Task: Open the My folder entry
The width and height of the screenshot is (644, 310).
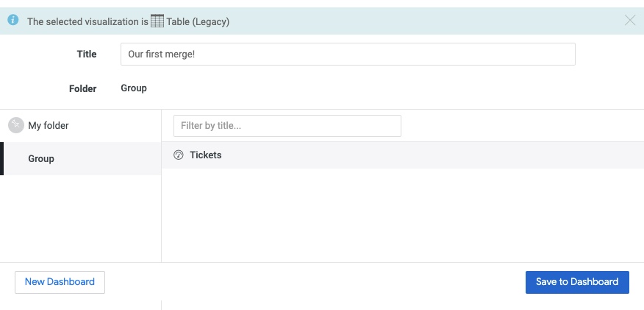Action: (x=49, y=126)
